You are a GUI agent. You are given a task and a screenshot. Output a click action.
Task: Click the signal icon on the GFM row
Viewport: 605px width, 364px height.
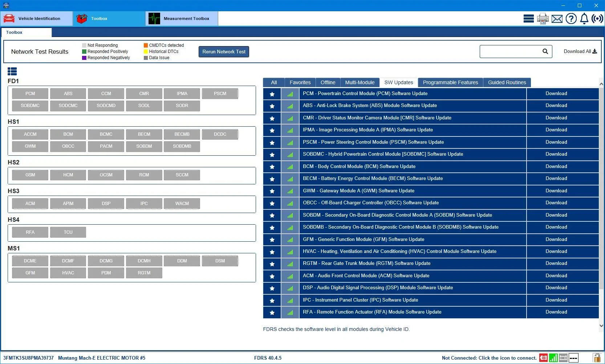(290, 240)
